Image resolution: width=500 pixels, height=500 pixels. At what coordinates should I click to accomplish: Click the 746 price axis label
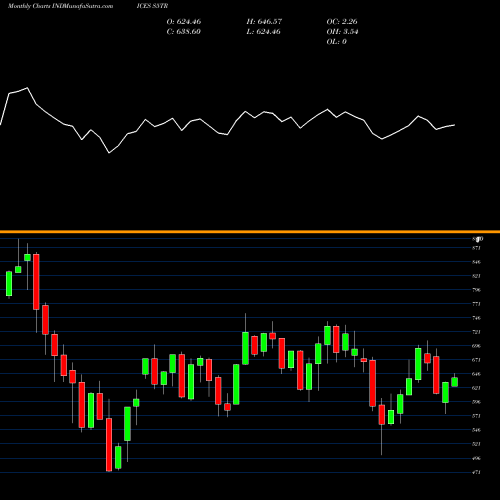pos(476,318)
